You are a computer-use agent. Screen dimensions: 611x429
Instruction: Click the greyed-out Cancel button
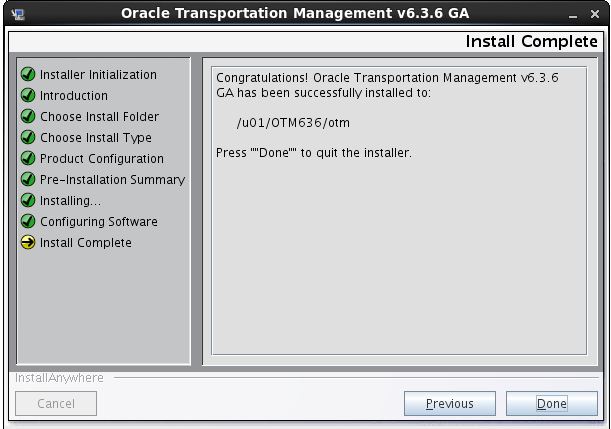pyautogui.click(x=56, y=403)
